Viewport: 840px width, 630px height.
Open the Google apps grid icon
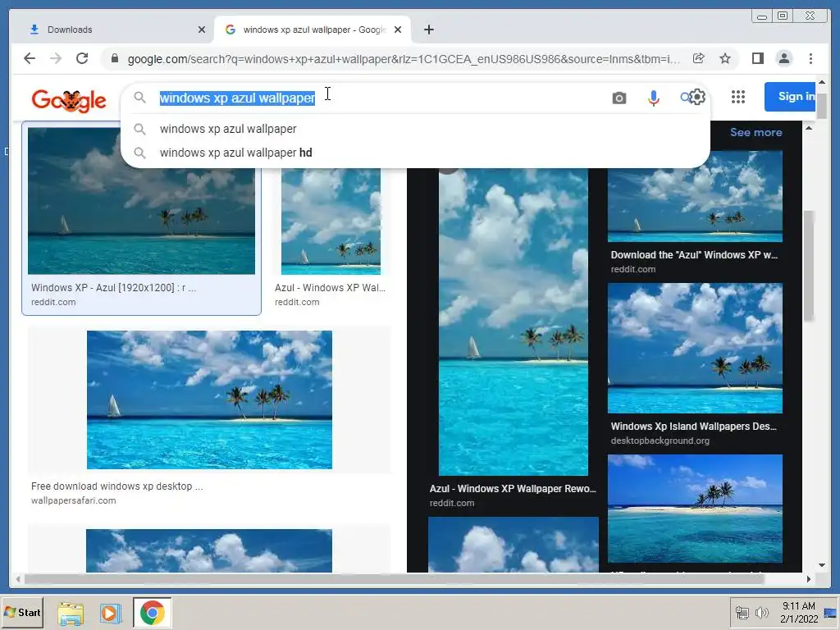[738, 97]
